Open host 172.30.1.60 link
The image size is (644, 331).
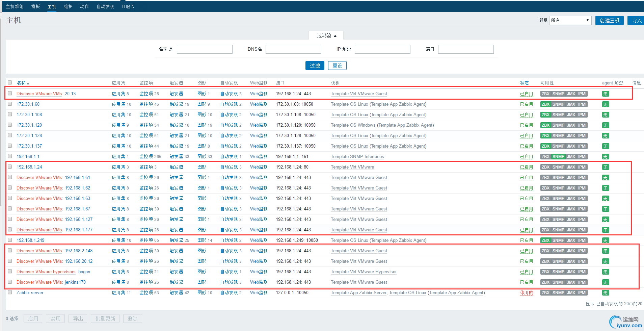click(x=28, y=104)
